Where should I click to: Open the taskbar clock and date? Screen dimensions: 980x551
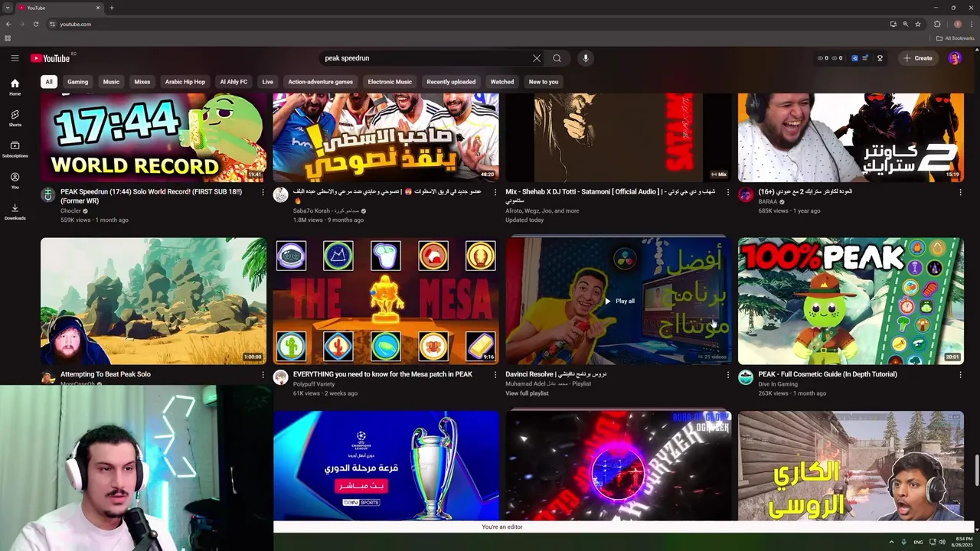coord(962,542)
